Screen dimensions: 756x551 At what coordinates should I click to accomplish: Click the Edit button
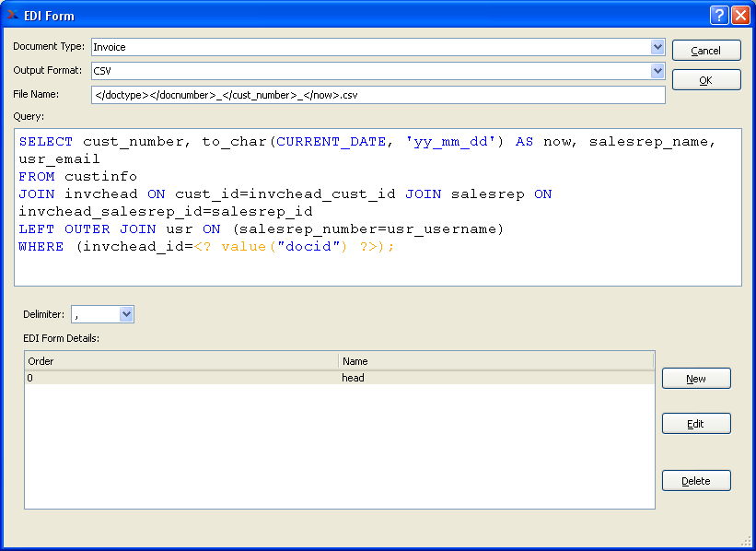click(x=696, y=424)
